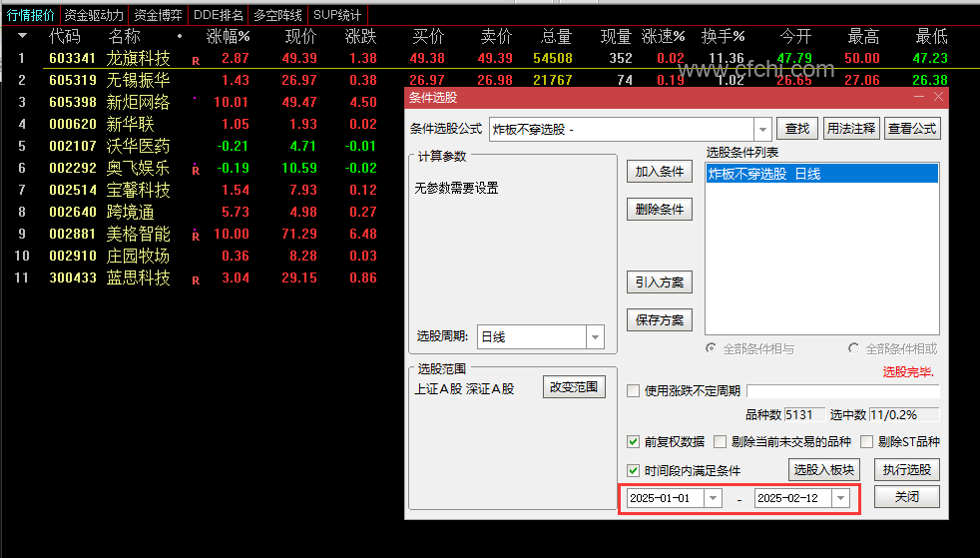Click the 条件选股公式 formula field
Image resolution: width=980 pixels, height=558 pixels.
(x=622, y=130)
